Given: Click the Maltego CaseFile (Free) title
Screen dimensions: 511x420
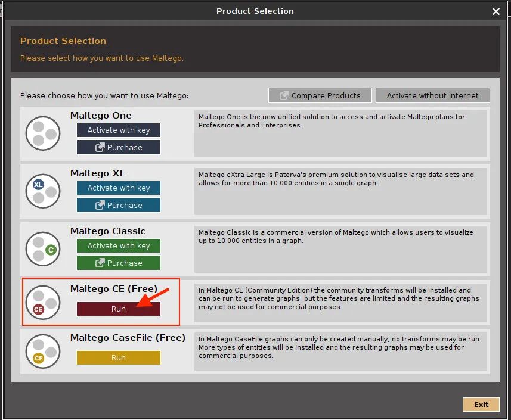Looking at the screenshot, I should pos(128,338).
